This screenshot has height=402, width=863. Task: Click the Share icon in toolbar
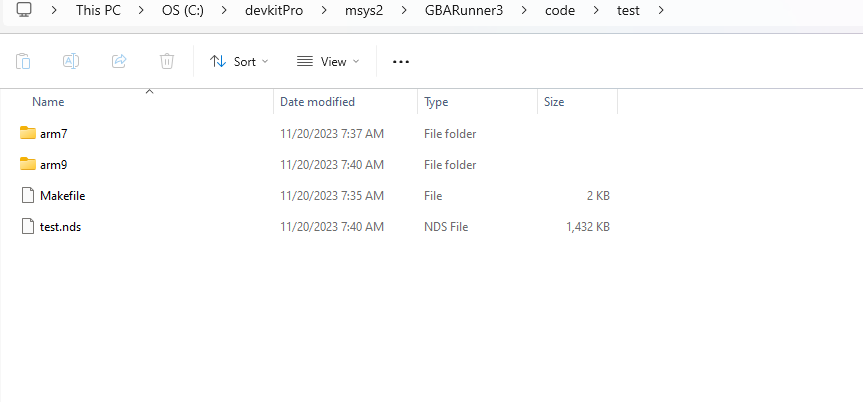(x=119, y=61)
